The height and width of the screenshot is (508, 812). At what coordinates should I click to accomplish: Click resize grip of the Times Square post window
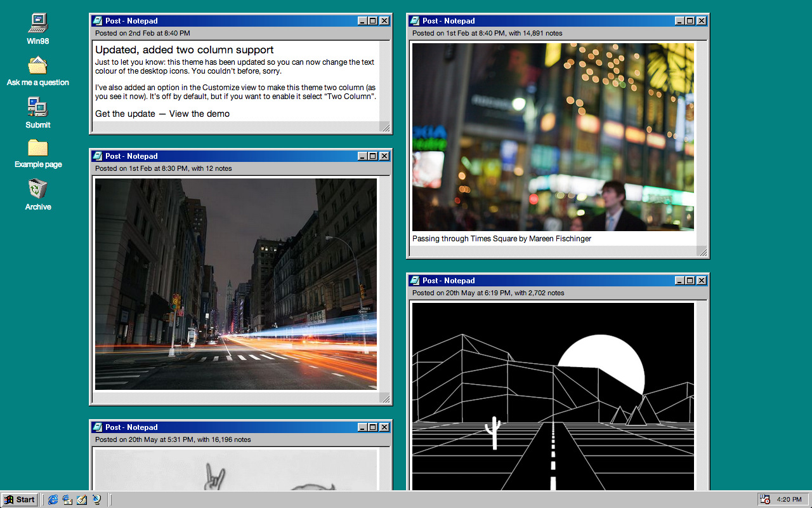point(702,251)
